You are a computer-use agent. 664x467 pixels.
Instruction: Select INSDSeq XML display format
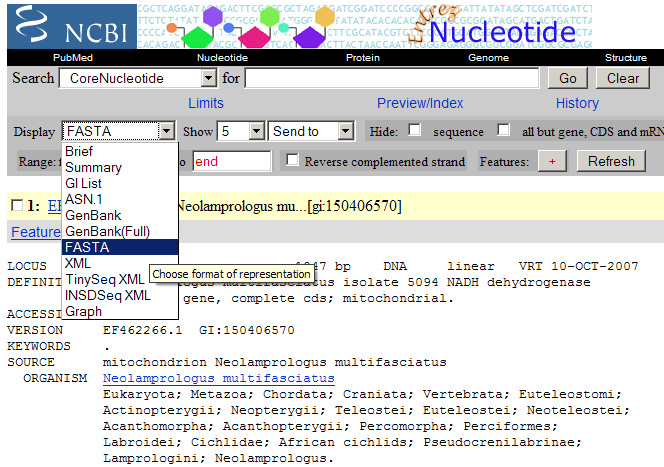(120, 295)
